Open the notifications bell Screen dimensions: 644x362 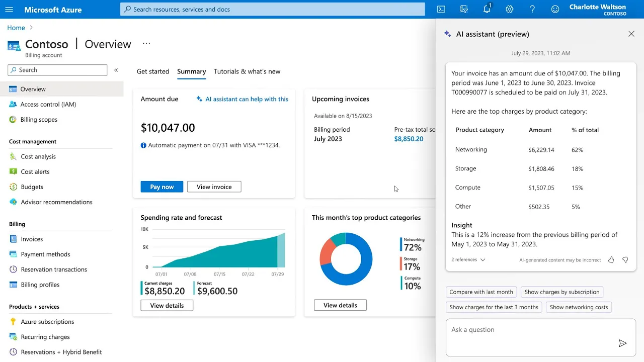click(x=487, y=9)
